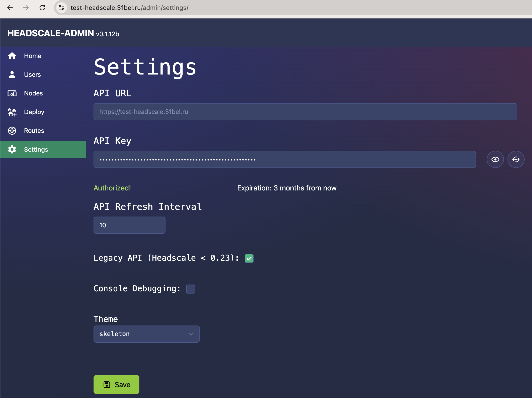
Task: Regenerate API key with refresh button
Action: coord(516,159)
